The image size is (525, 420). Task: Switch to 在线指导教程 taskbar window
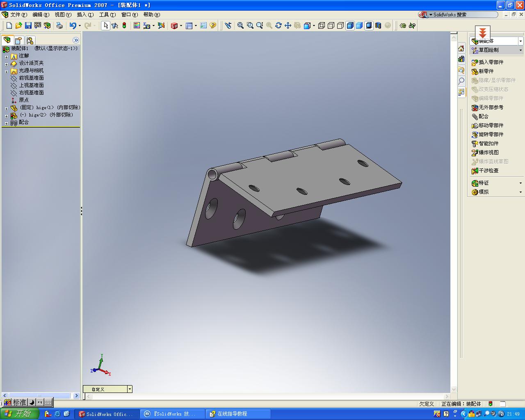238,414
